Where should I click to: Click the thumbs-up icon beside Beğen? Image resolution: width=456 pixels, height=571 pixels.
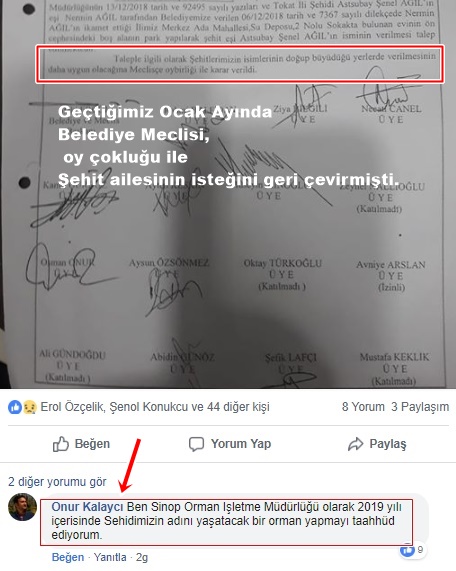(61, 444)
